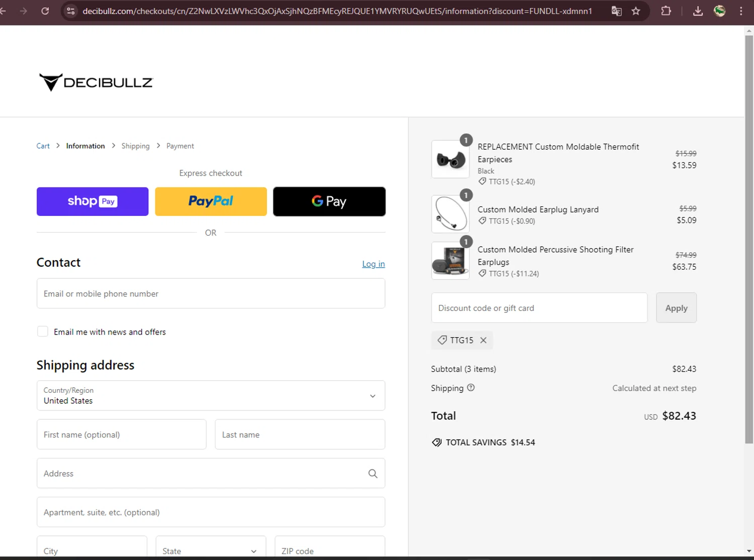Viewport: 754px width, 560px height.
Task: Check Email me with news and offers
Action: click(x=43, y=331)
